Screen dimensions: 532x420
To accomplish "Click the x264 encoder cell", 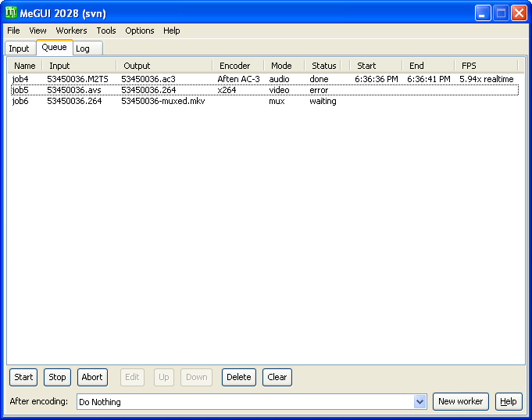I will (x=227, y=90).
